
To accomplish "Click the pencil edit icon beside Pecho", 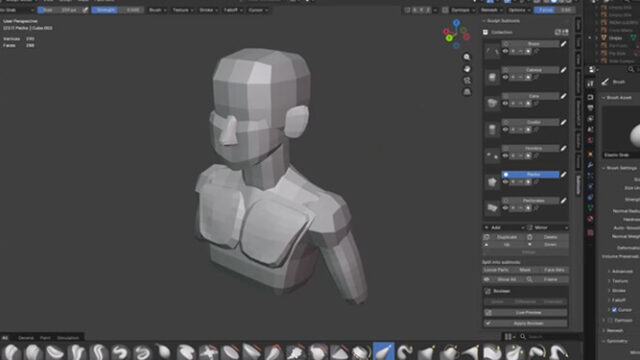I will point(563,175).
